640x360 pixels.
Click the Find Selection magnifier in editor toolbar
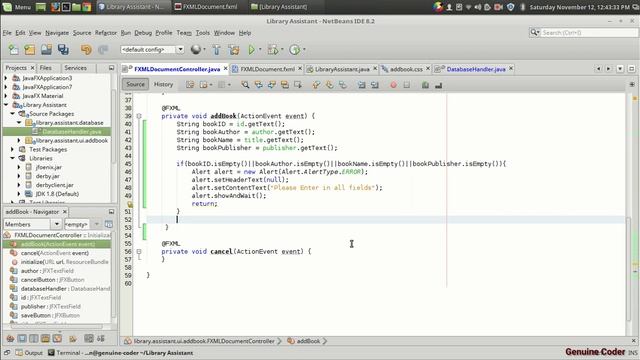(x=245, y=85)
